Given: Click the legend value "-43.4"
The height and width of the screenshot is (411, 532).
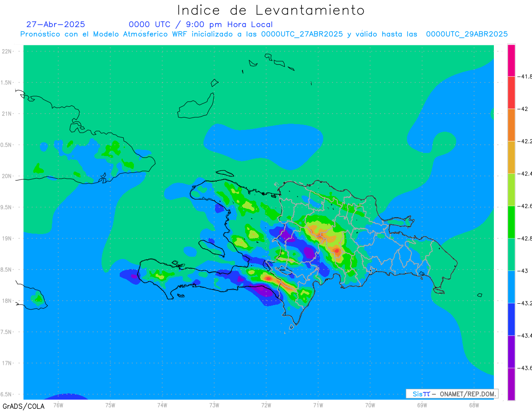Looking at the screenshot, I should [526, 335].
